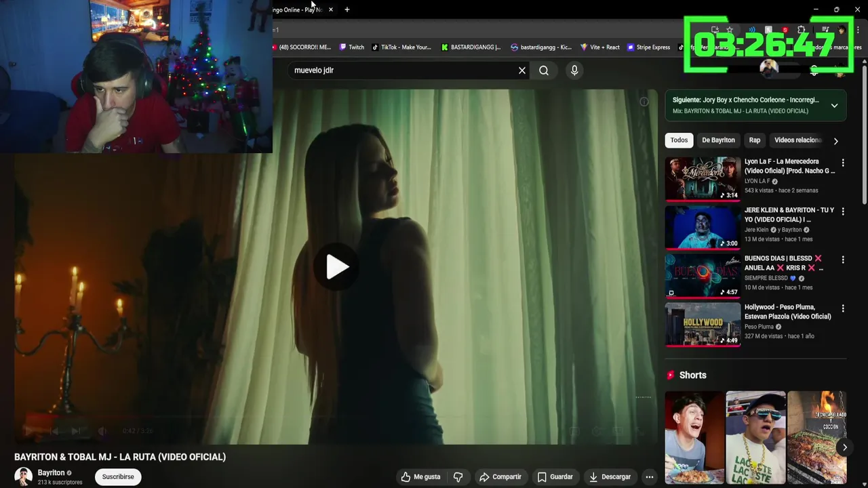Open the '(48) SOCORRO!! ME...' bookmark
This screenshot has width=868, height=488.
(x=302, y=47)
